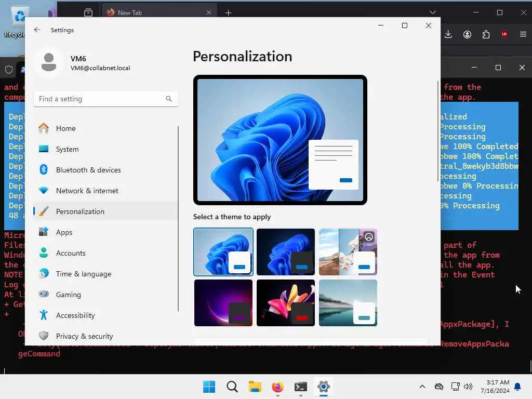
Task: Open Network & internet settings
Action: [106, 191]
